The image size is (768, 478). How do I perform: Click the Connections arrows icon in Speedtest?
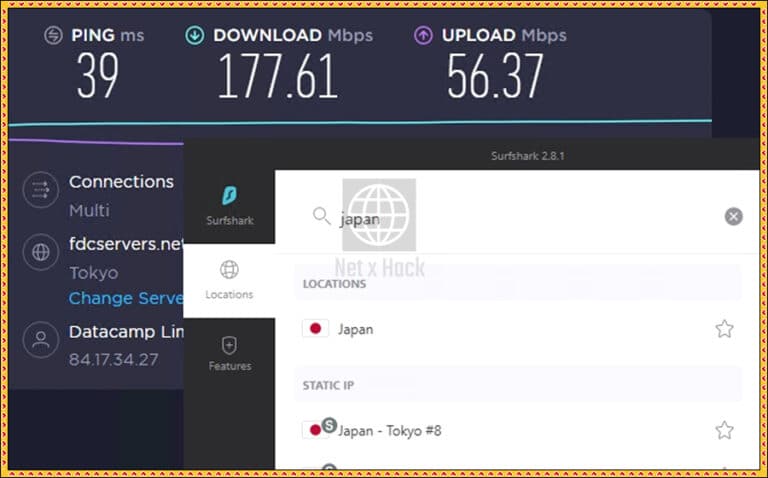(x=41, y=190)
